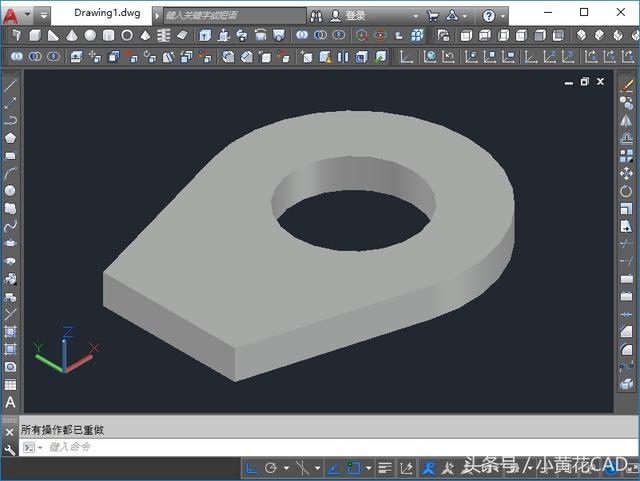Toggle lineweight display in status bar
640x481 pixels.
coord(385,467)
